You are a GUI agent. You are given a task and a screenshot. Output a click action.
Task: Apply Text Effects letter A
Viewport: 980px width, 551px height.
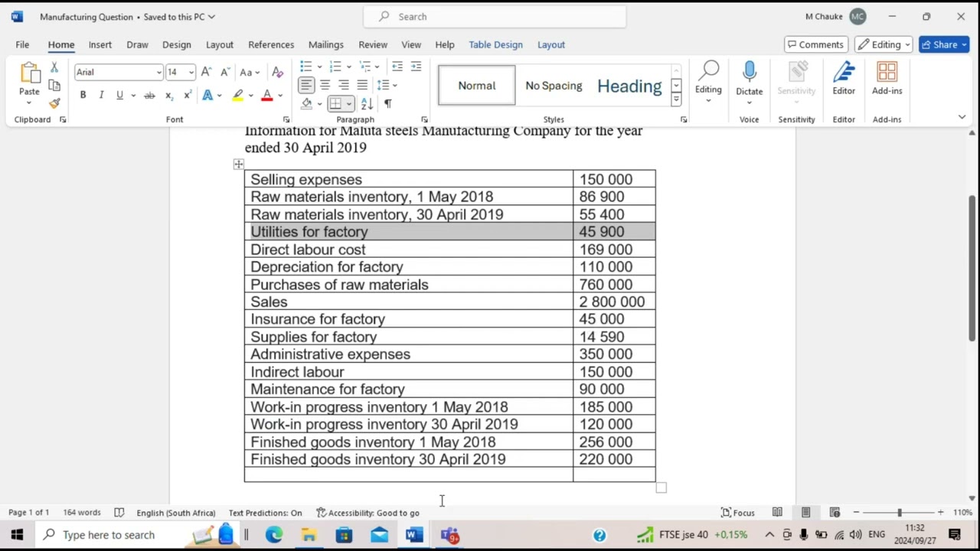click(207, 95)
